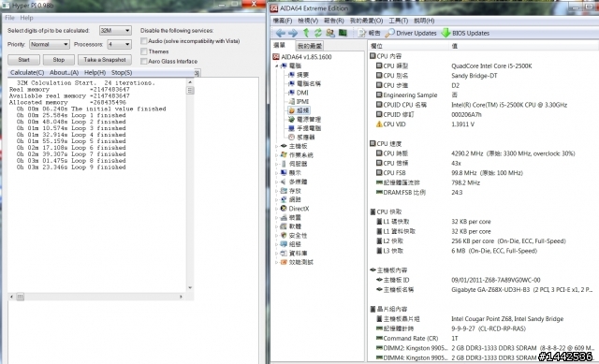The height and width of the screenshot is (364, 599).
Task: Toggle Audio incompatibility checkbox in Hyper PI
Action: 144,41
